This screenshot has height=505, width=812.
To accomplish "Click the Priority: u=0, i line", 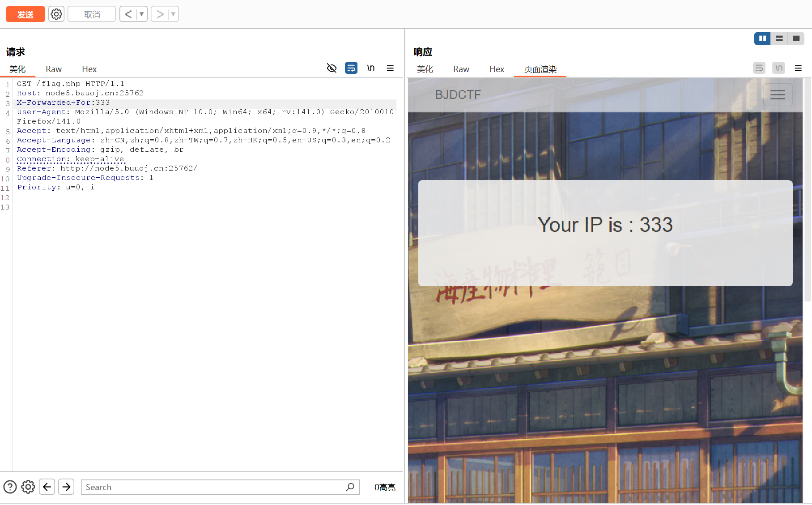I will tap(55, 187).
